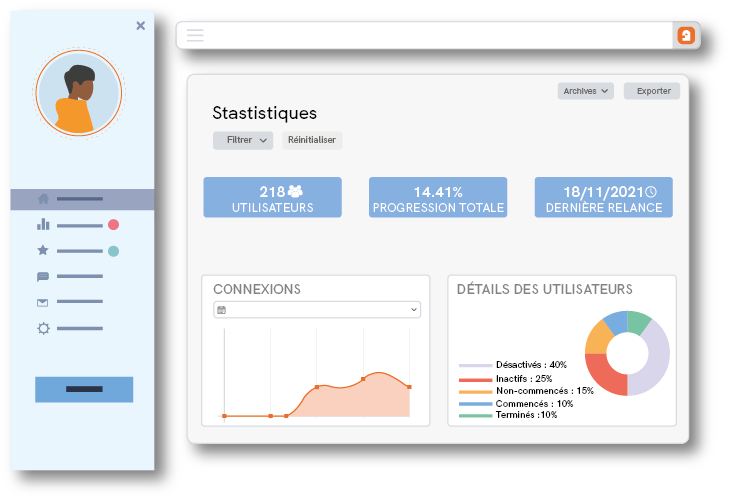This screenshot has width=731, height=500.
Task: Click the Exporter button
Action: [x=652, y=91]
